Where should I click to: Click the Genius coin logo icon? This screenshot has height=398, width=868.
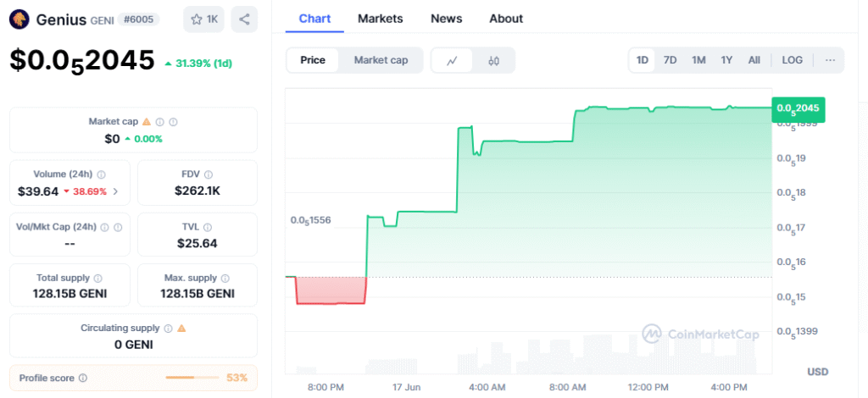[x=19, y=19]
